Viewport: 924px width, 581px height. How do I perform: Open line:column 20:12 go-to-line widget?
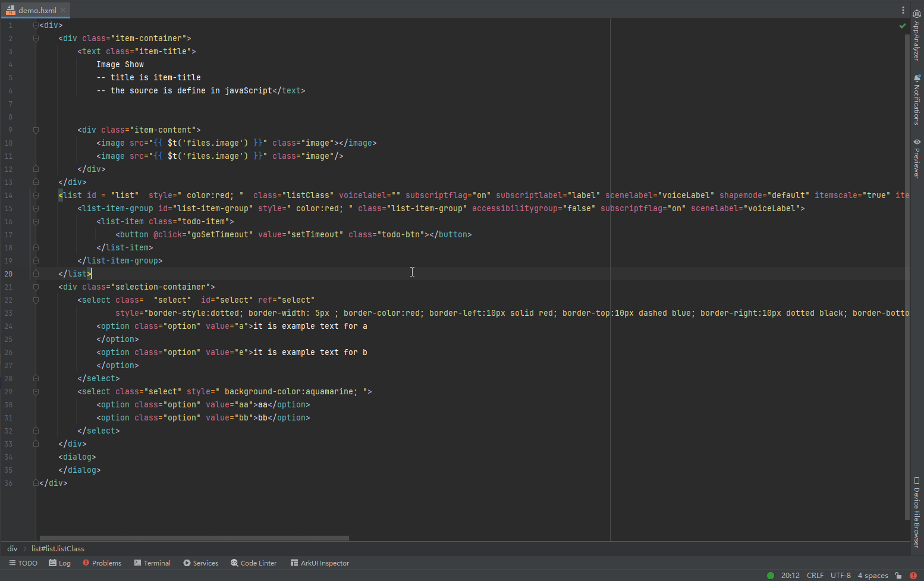coord(790,575)
